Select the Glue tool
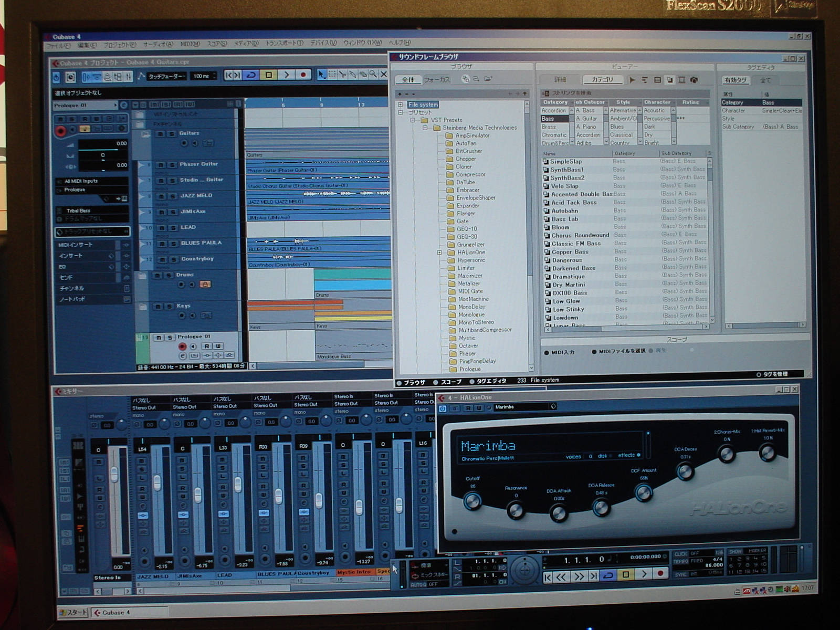 [353, 75]
